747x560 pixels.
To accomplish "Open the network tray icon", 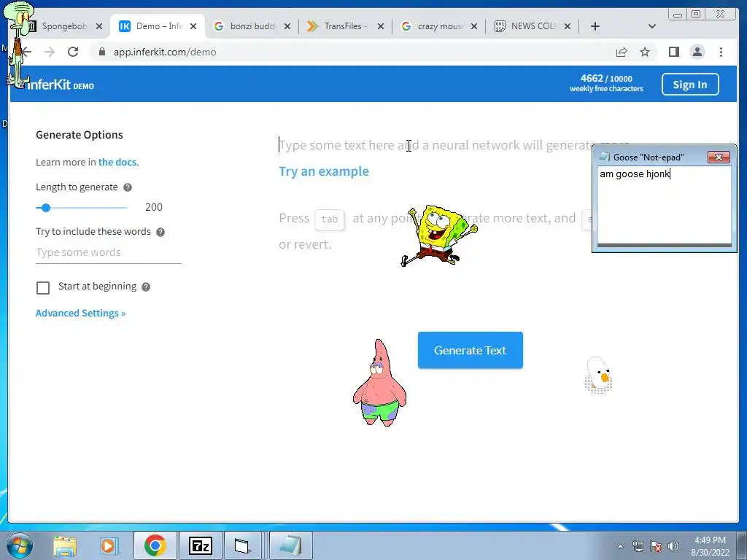I will (638, 546).
